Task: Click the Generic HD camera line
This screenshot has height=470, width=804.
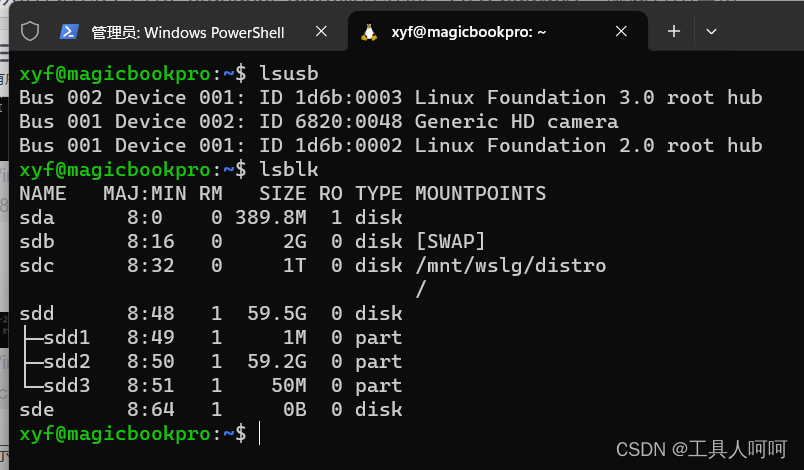Action: click(319, 121)
